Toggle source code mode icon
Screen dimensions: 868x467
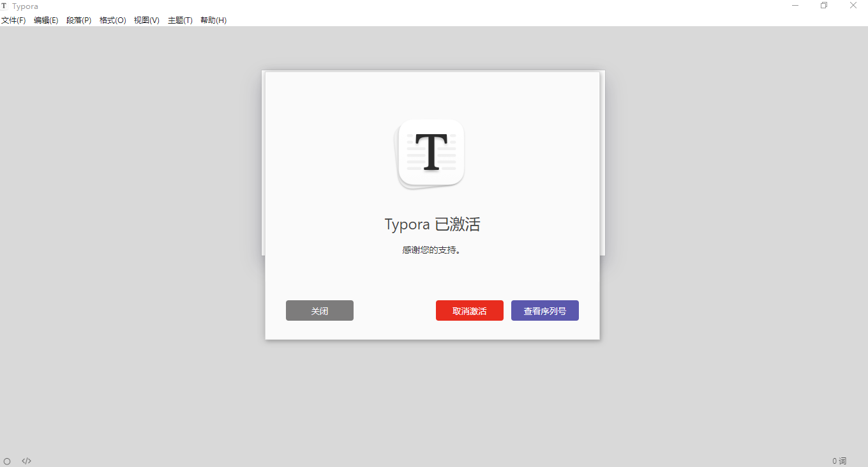[x=26, y=461]
